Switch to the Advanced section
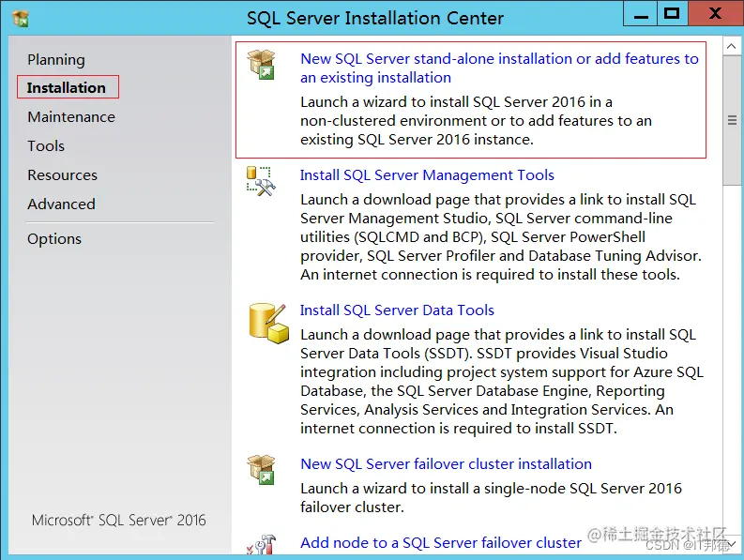Image resolution: width=744 pixels, height=560 pixels. (x=61, y=204)
